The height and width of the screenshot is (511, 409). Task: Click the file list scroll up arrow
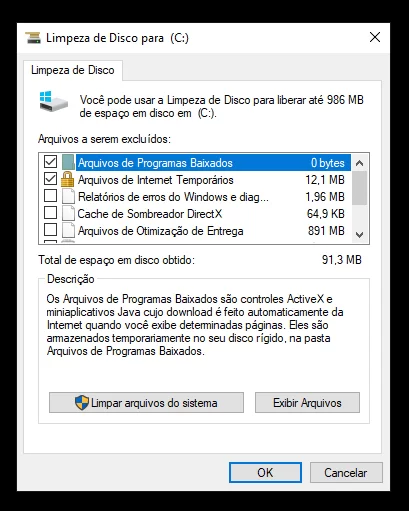359,163
